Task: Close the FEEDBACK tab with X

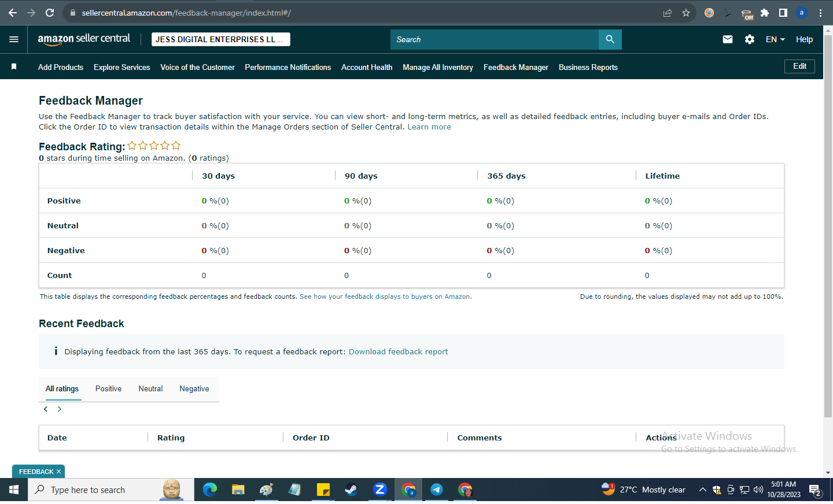Action: [x=58, y=472]
